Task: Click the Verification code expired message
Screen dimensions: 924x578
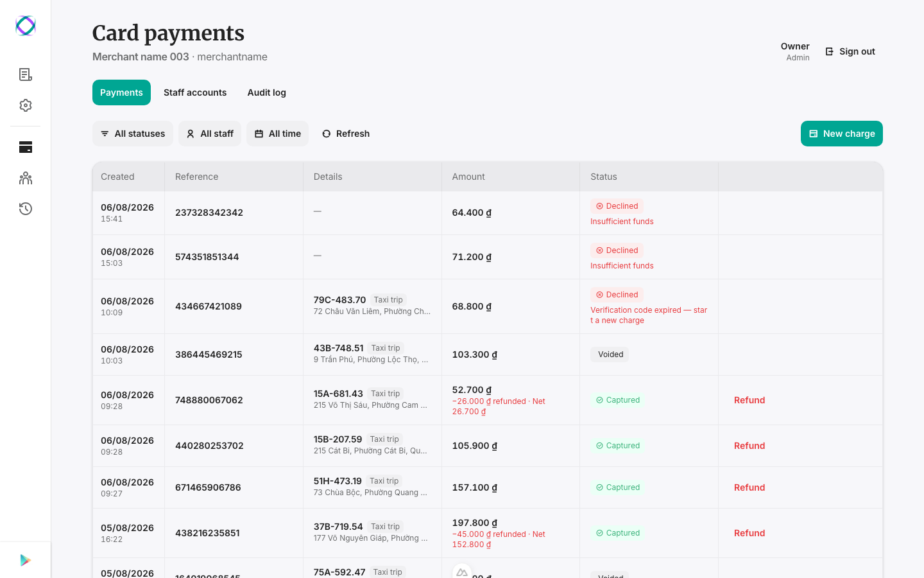Action: 649,315
